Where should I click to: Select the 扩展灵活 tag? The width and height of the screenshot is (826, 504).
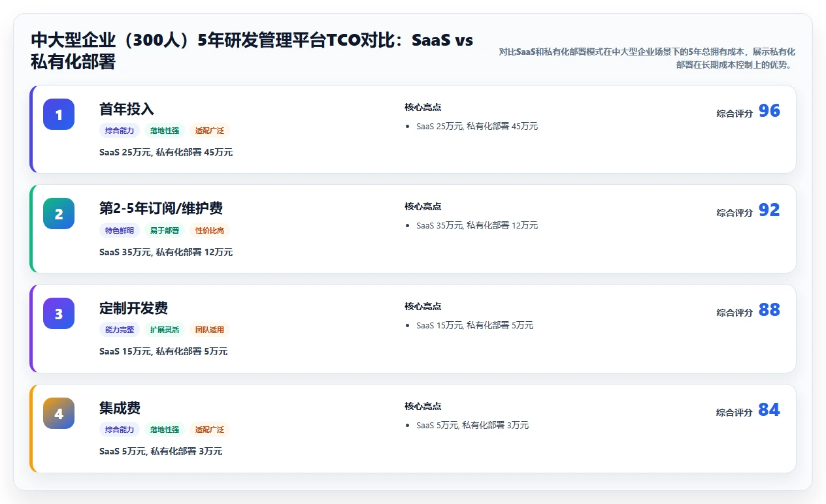[165, 330]
